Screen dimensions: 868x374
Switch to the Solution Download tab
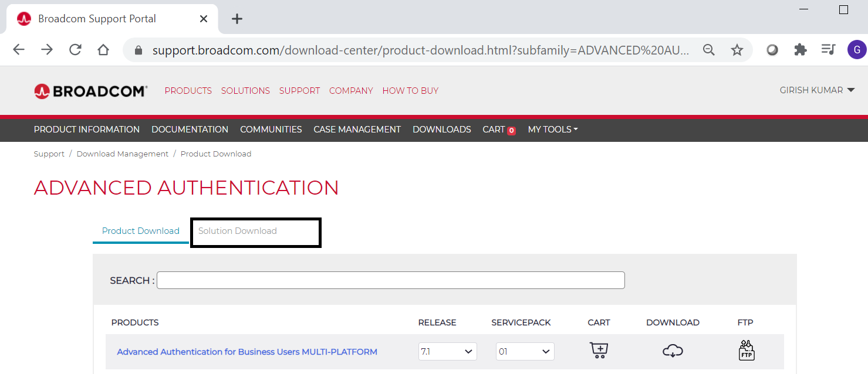[x=238, y=231]
